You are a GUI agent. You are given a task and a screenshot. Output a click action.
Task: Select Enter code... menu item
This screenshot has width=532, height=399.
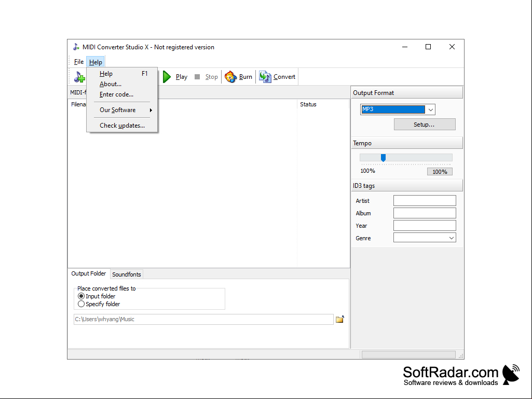(x=122, y=94)
